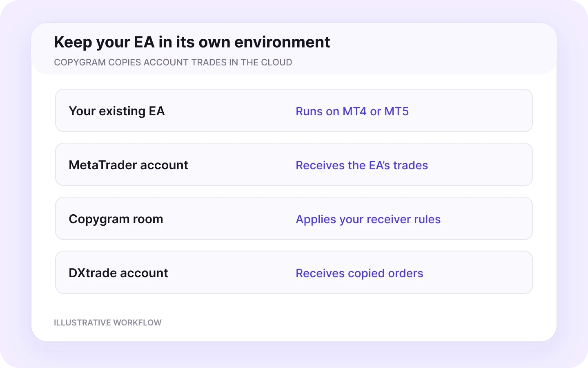Screen dimensions: 588x368
Task: Select the 'MetaTrader account' label
Action: 128,165
